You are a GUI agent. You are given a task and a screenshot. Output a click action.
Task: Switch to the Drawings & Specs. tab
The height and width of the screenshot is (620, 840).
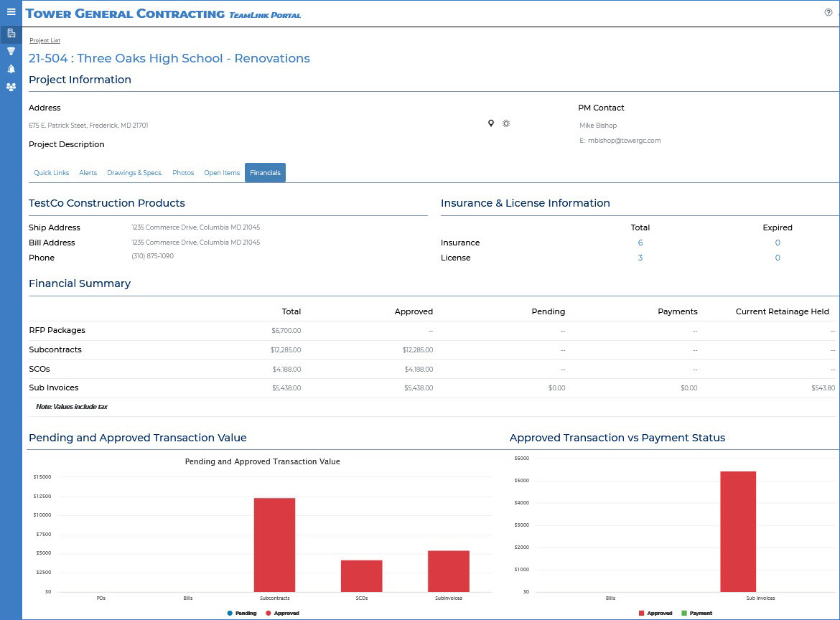(134, 173)
